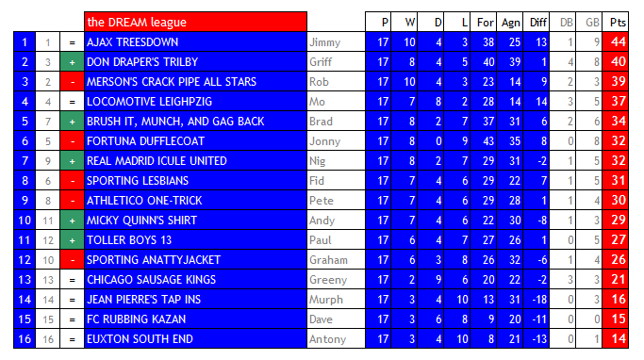Select the For column header
Viewport: 644px width, 360px height.
pos(484,23)
